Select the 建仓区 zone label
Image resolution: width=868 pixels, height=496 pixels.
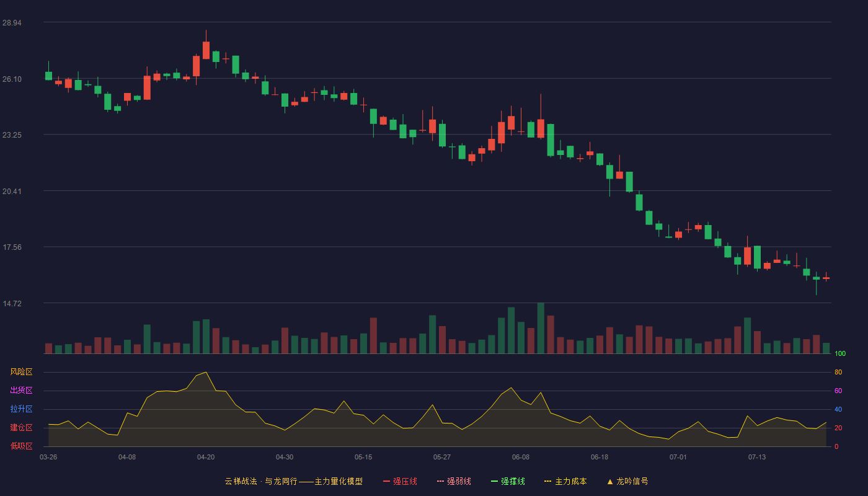click(21, 428)
